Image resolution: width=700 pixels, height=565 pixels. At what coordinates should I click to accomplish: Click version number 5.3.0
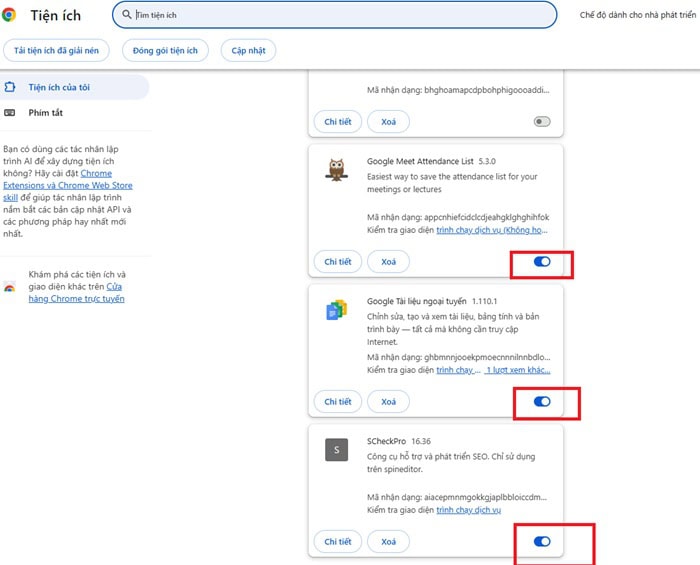487,161
